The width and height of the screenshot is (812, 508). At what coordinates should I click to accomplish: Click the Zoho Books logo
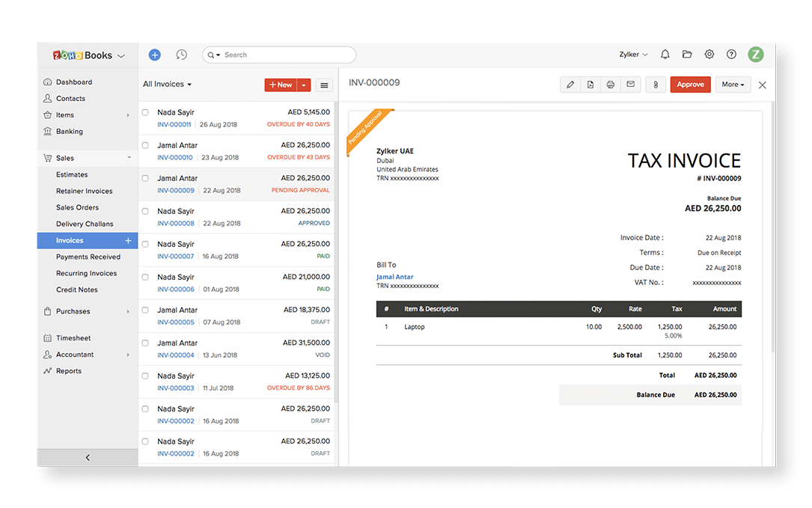click(83, 55)
